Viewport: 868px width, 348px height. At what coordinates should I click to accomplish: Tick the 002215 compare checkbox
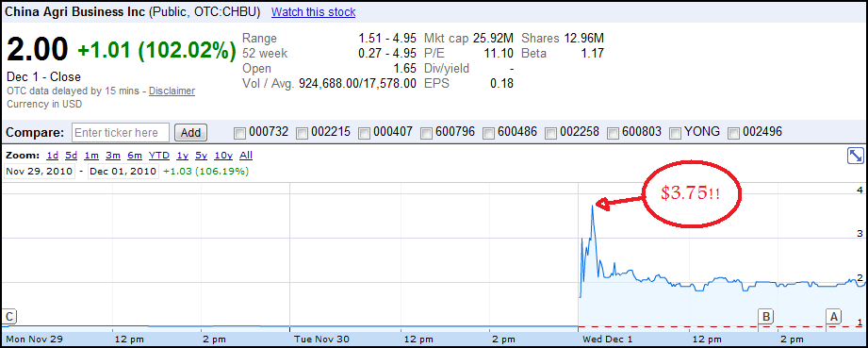302,133
